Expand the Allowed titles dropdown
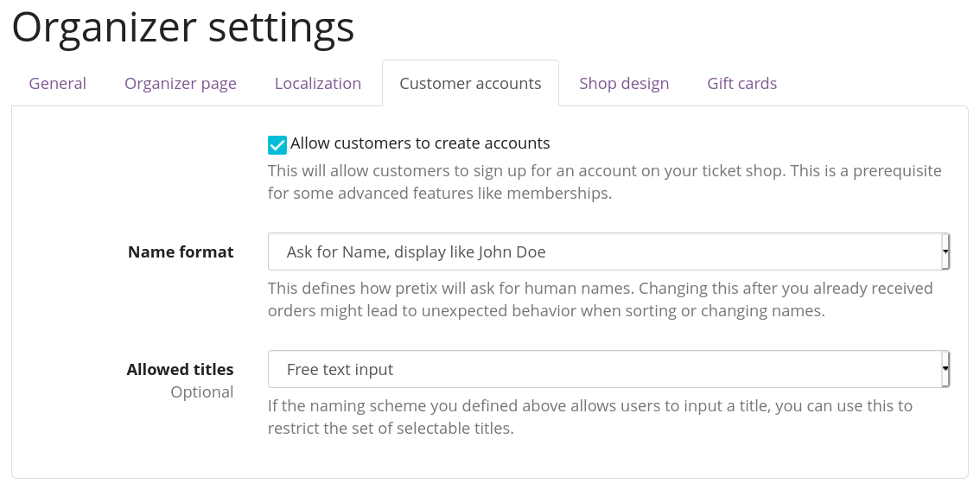Viewport: 980px width, 490px height. [605, 369]
